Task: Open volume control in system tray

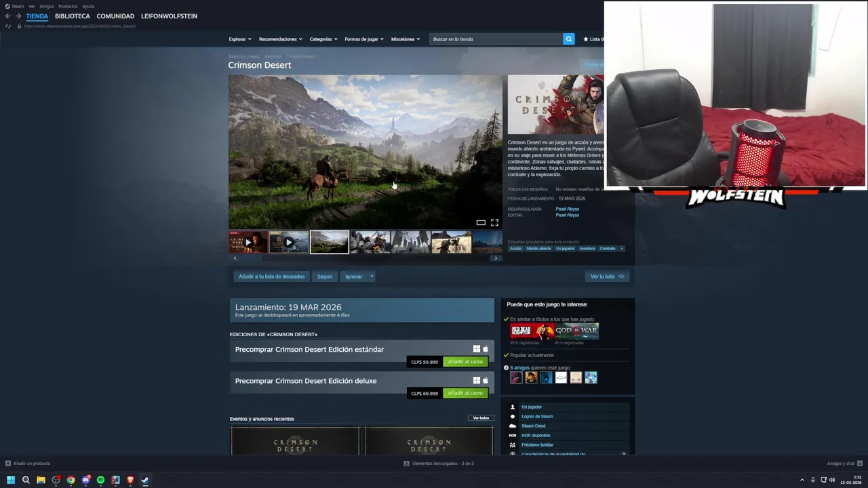Action: pyautogui.click(x=833, y=480)
